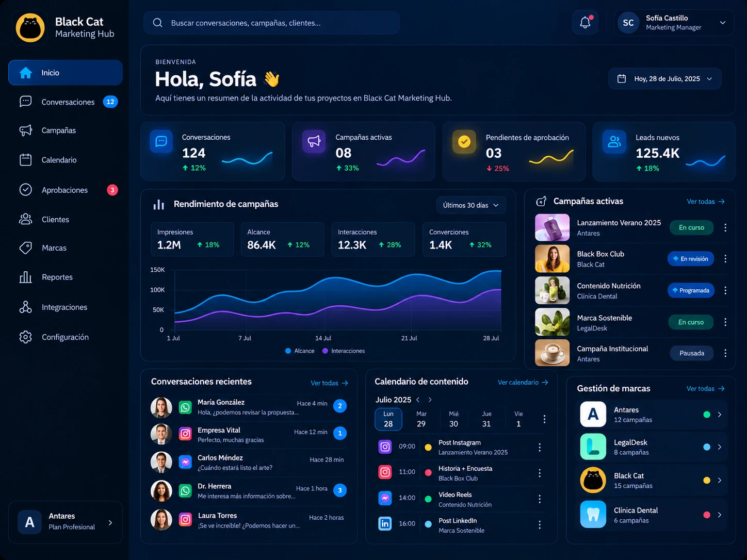
Task: Expand the Clínica Dental brand row chevron
Action: (x=720, y=515)
